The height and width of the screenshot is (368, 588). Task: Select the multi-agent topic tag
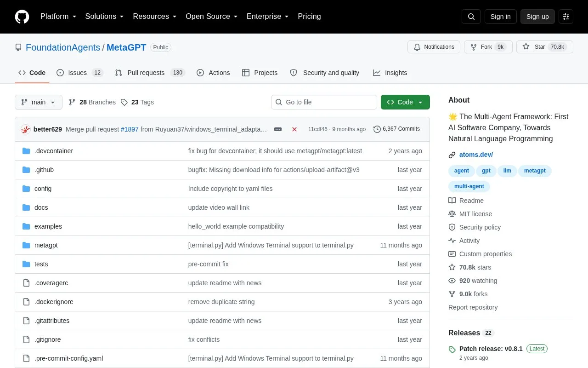tap(469, 186)
